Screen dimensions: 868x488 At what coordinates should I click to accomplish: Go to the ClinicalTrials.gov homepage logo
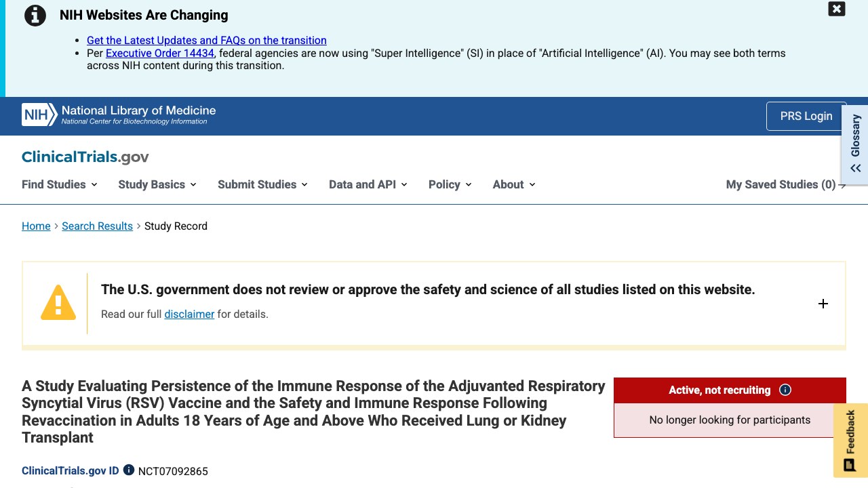(x=85, y=157)
